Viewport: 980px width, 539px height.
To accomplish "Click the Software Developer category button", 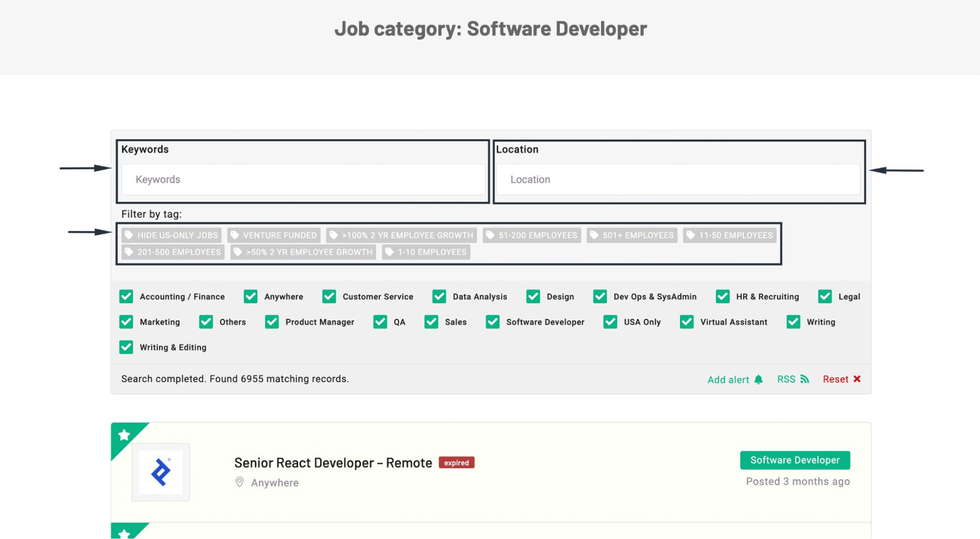I will point(795,460).
